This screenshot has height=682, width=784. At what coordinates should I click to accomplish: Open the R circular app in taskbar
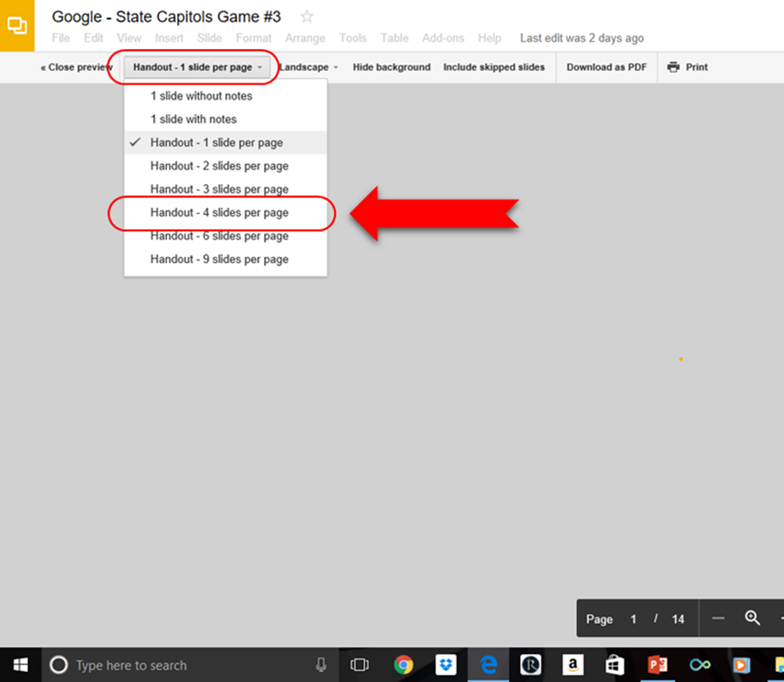(531, 665)
